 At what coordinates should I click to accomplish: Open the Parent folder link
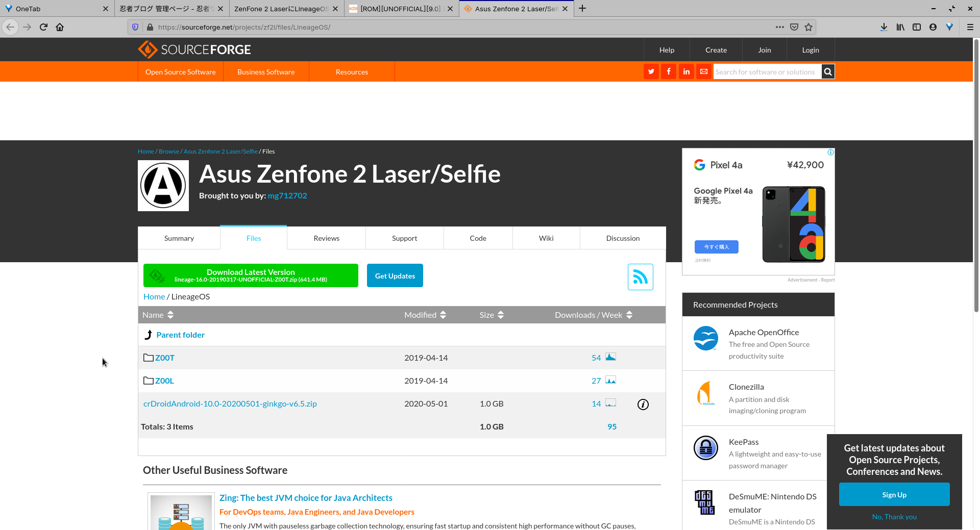180,335
